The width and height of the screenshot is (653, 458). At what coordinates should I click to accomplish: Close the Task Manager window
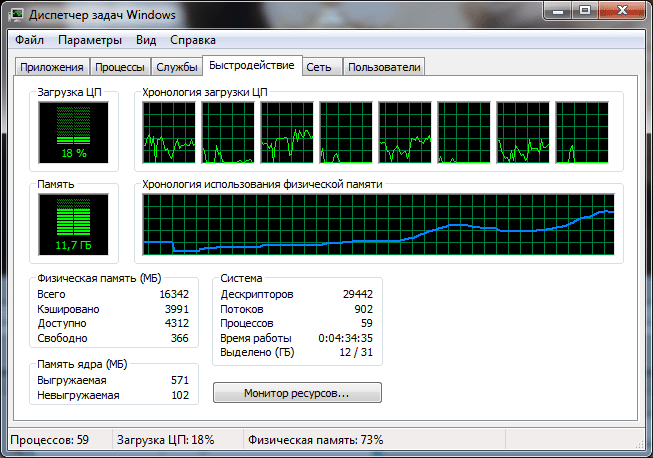tap(622, 11)
